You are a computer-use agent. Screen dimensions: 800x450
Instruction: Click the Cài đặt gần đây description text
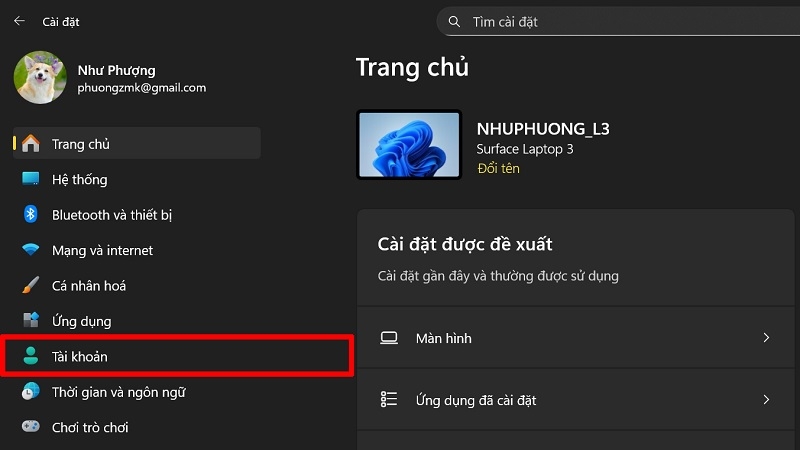[498, 276]
